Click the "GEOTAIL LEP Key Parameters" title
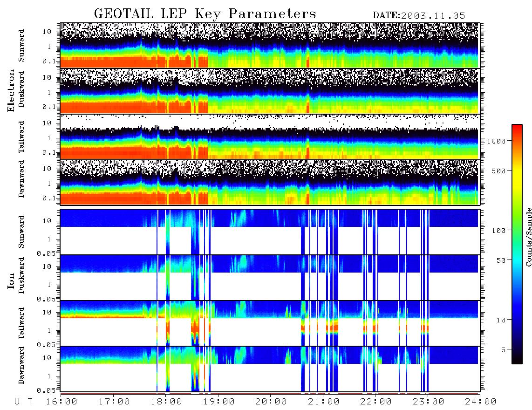 pos(205,14)
